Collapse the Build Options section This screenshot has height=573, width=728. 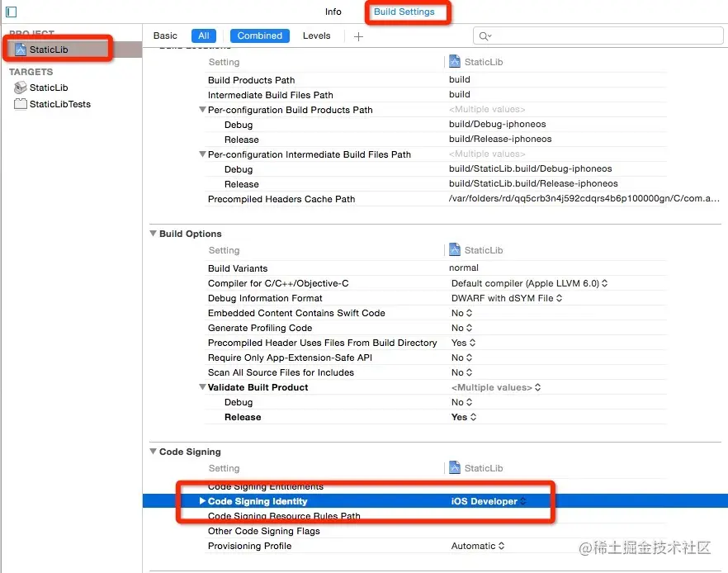154,234
